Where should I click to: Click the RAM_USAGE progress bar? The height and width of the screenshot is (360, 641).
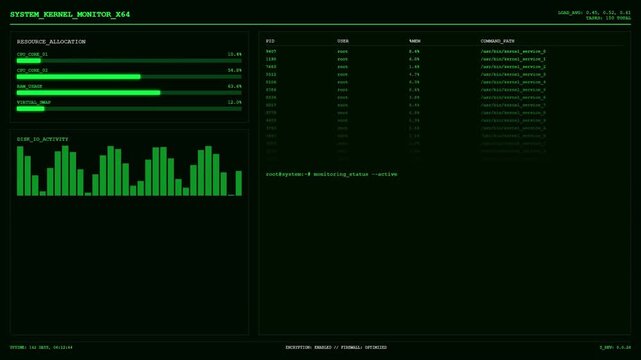click(129, 93)
